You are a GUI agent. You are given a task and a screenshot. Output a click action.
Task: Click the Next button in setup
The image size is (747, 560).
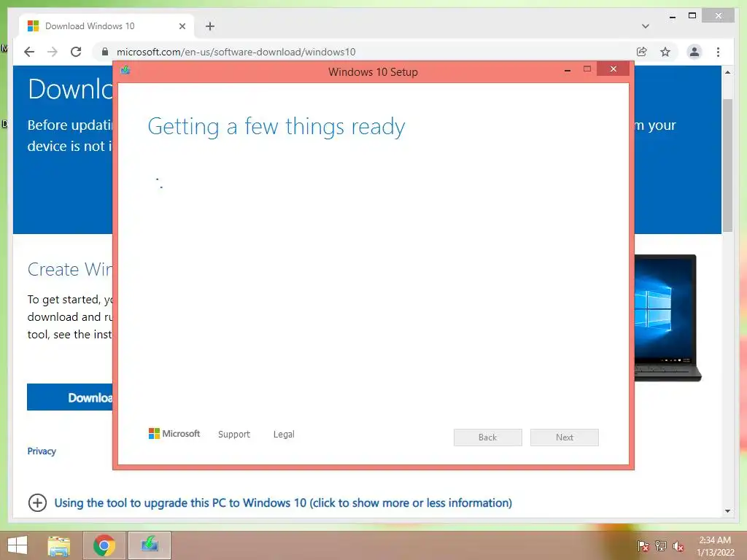[565, 437]
